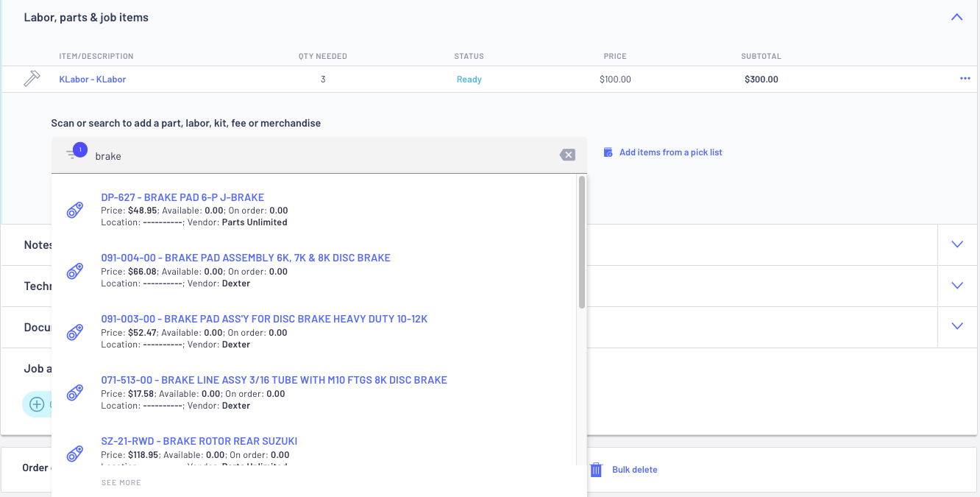
Task: Click the KLabor hammer icon
Action: 32,79
